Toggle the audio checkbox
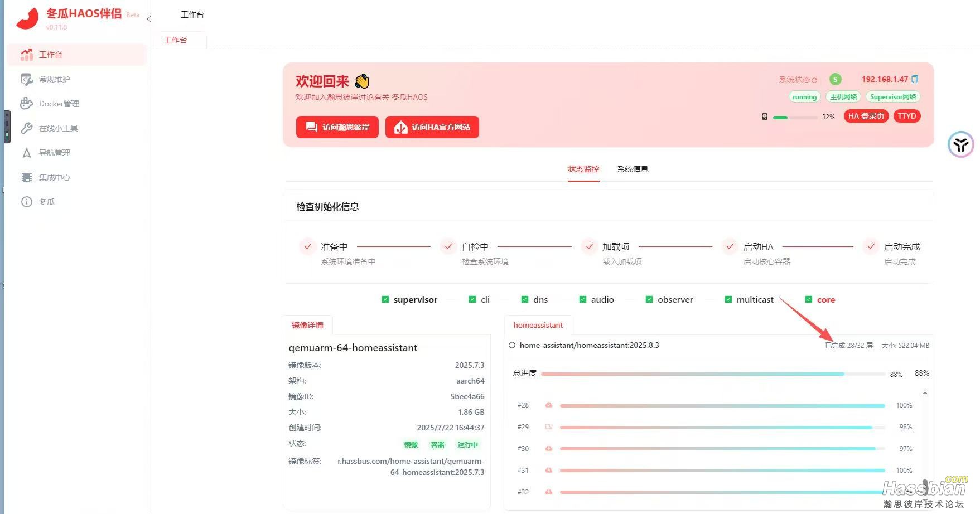 click(583, 299)
